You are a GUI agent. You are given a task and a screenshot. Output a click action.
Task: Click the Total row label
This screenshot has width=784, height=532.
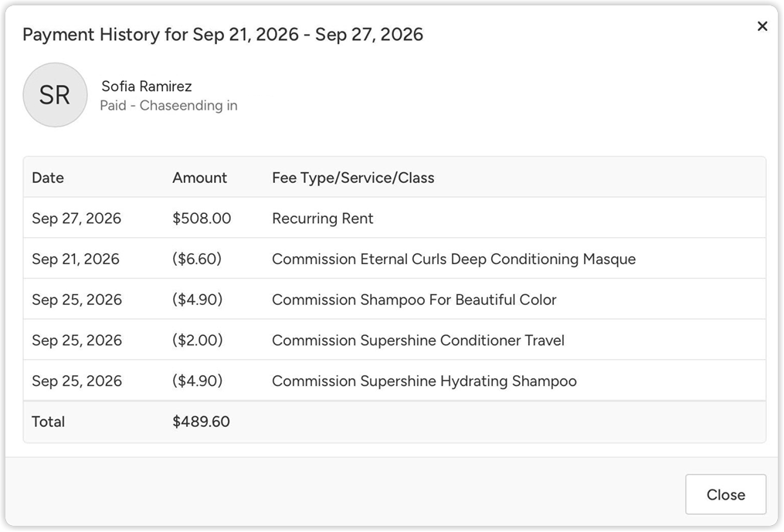point(49,422)
